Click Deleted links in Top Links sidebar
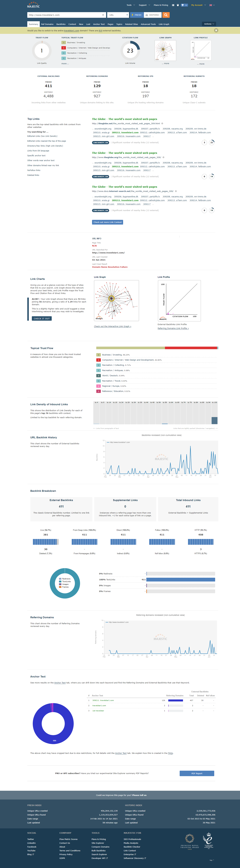The width and height of the screenshot is (240, 868). [33, 175]
